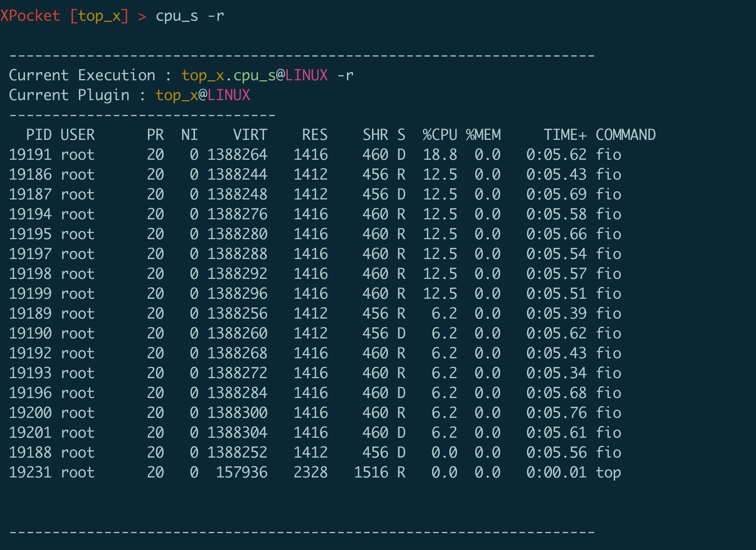Select process PID 19191

[30, 155]
